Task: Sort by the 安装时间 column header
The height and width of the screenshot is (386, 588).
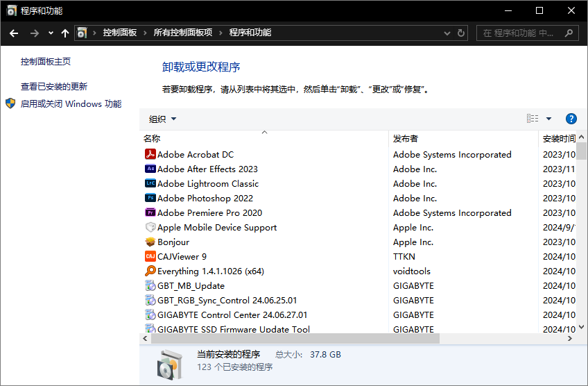Action: [x=557, y=138]
